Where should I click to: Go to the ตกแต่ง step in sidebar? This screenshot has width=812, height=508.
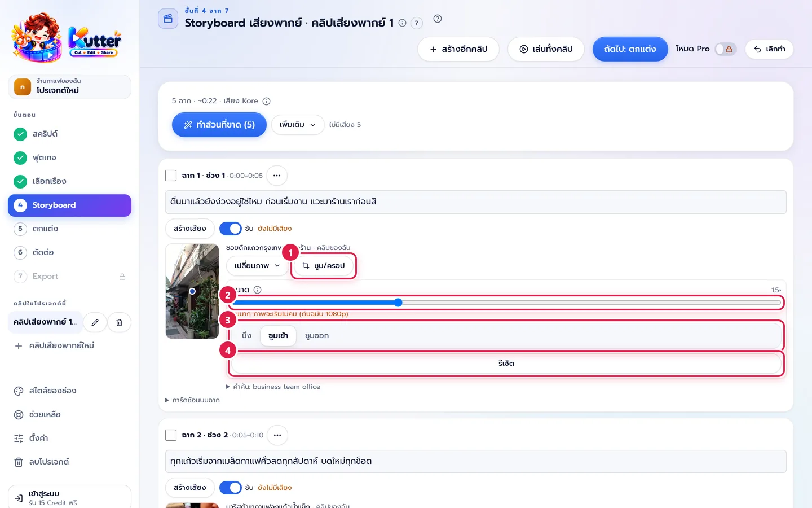click(69, 229)
